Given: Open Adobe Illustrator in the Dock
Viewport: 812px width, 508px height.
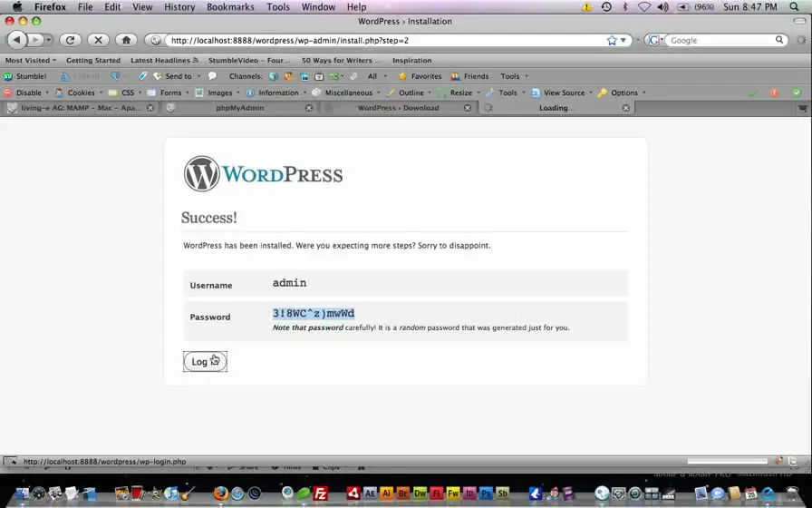Looking at the screenshot, I should (x=386, y=493).
